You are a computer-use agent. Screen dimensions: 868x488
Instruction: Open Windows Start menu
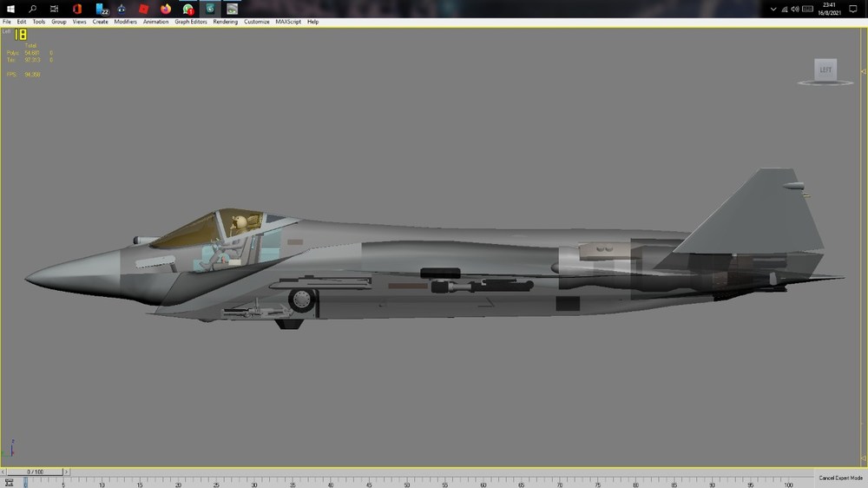[x=10, y=9]
